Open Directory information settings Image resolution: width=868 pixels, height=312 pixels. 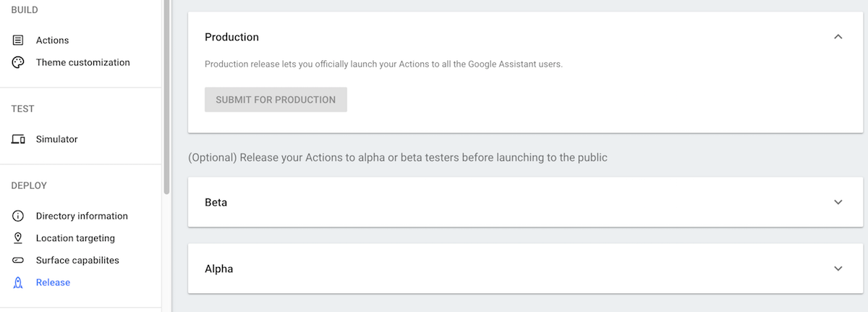pyautogui.click(x=80, y=216)
